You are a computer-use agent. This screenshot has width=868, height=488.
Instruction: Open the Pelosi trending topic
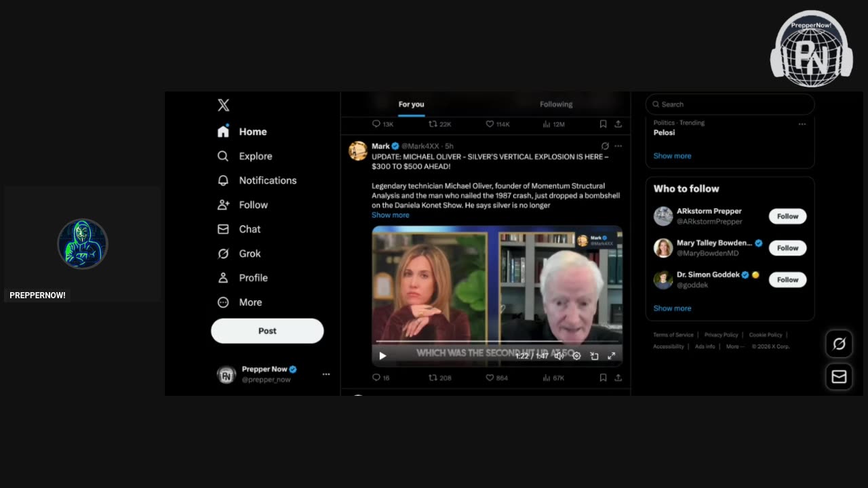(665, 133)
